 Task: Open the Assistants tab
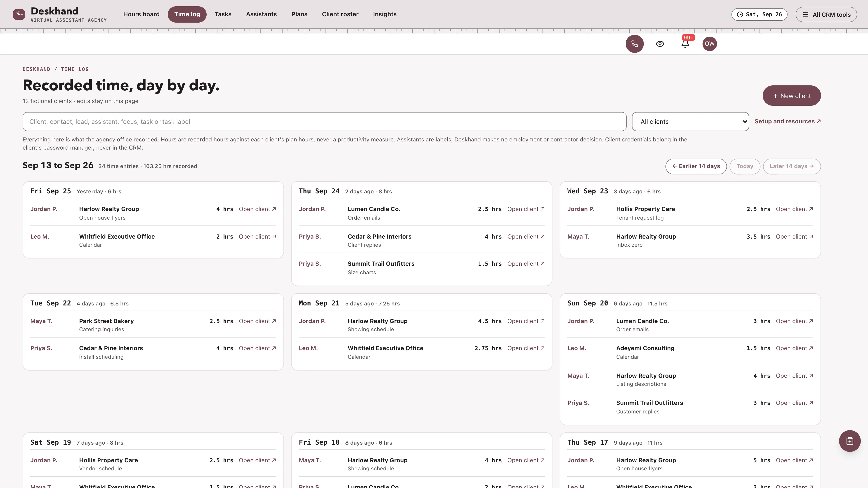(x=261, y=14)
